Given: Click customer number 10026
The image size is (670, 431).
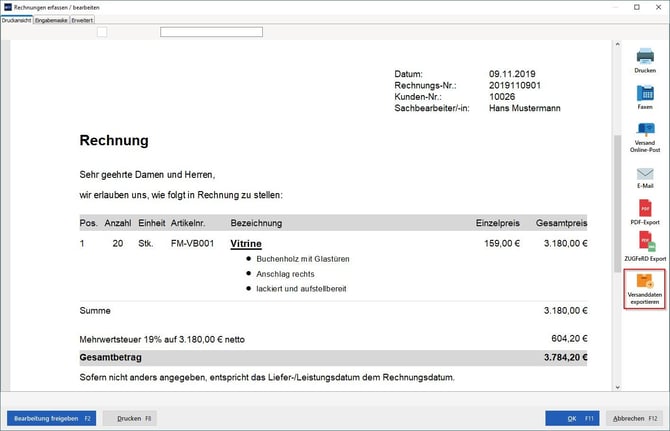Looking at the screenshot, I should pos(502,97).
